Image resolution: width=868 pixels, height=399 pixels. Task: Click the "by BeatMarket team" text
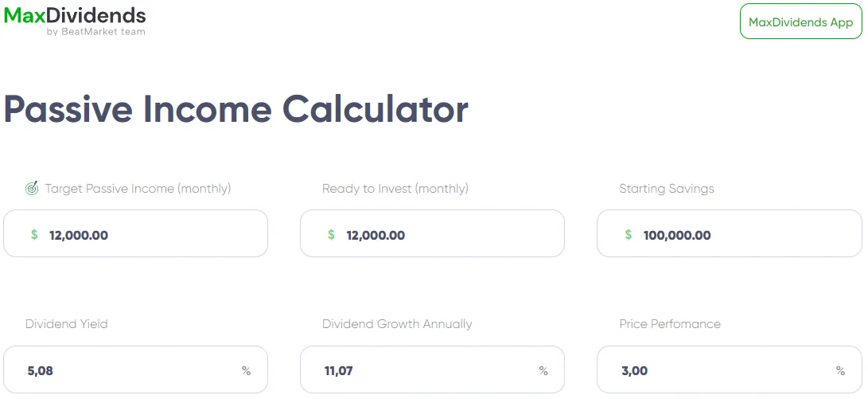point(95,32)
